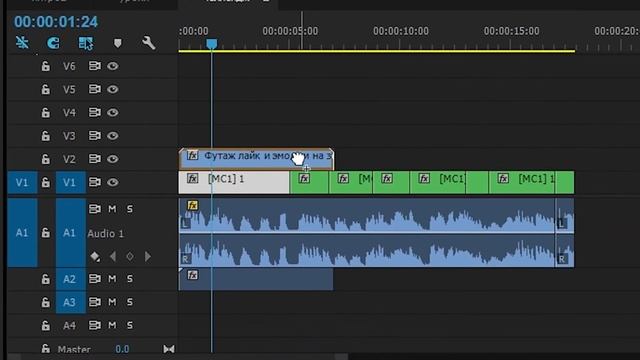640x360 pixels.
Task: Hide track V4 output eye
Action: pyautogui.click(x=113, y=113)
